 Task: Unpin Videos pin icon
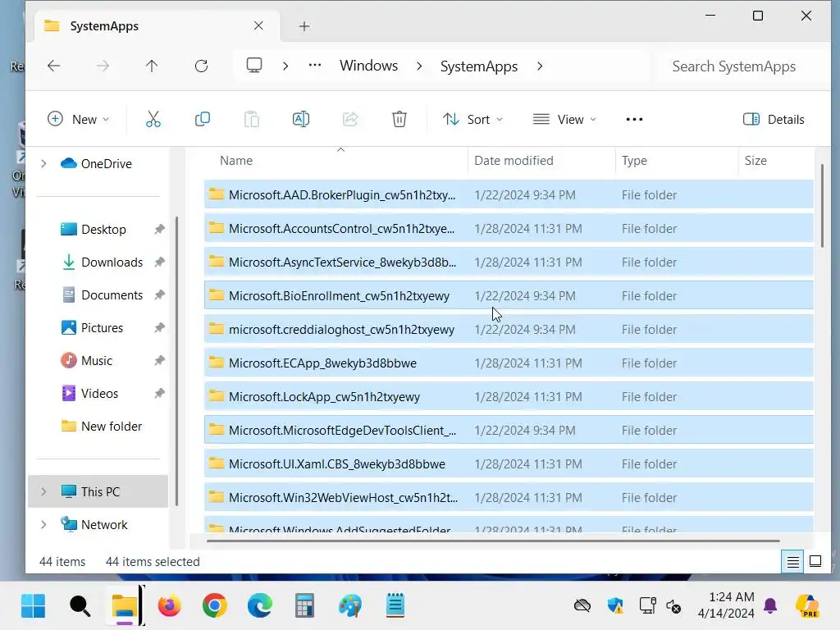(x=159, y=393)
